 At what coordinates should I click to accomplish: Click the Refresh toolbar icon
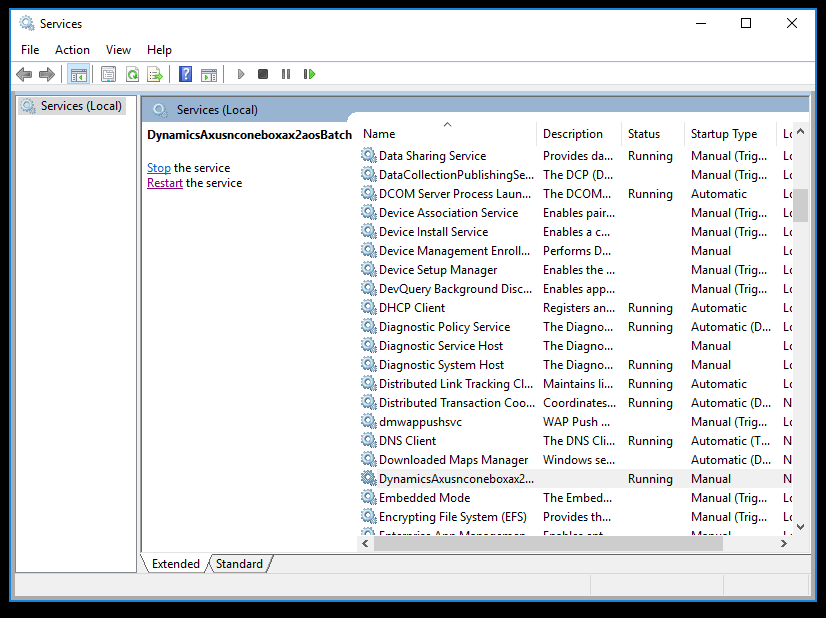point(132,74)
